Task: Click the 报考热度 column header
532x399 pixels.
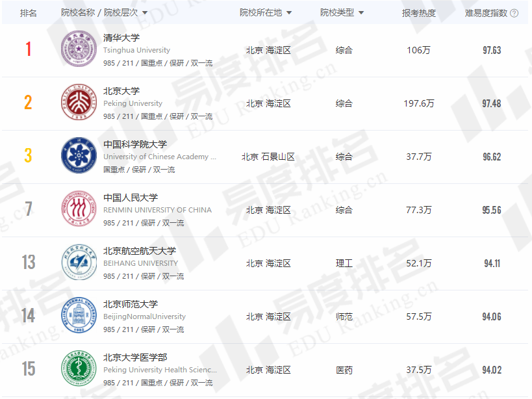Action: [x=419, y=13]
